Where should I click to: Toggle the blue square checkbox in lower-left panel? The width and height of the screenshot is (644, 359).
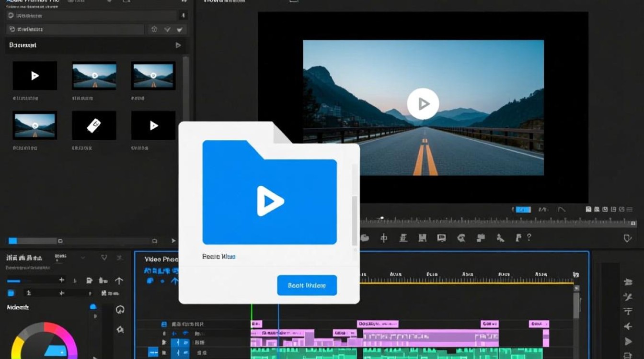click(x=11, y=293)
